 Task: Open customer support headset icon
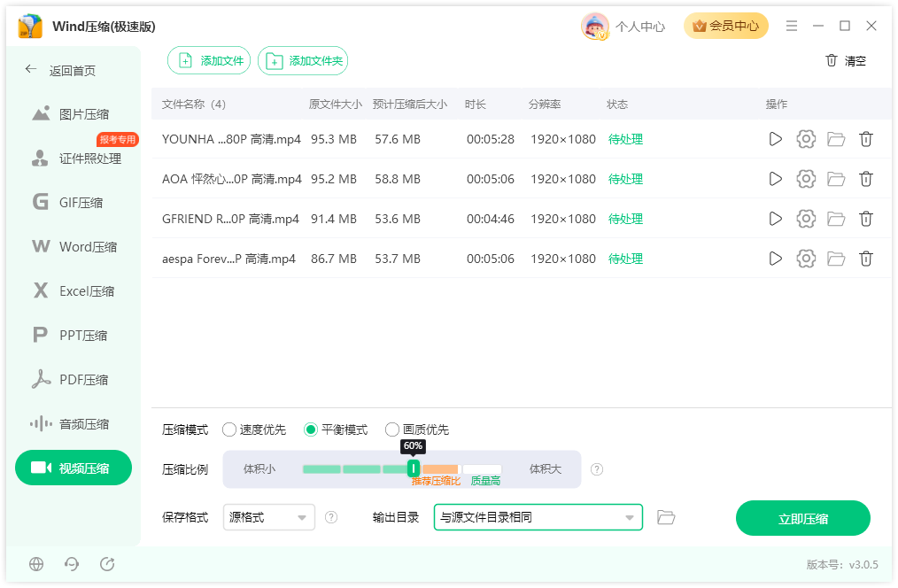(x=72, y=564)
